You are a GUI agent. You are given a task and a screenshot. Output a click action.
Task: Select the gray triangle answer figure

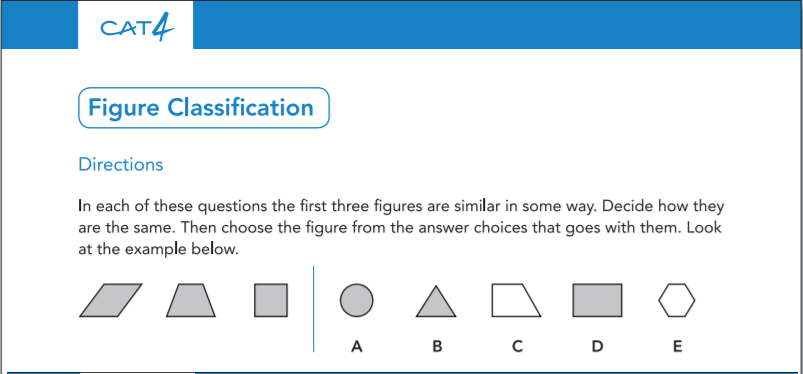pos(436,301)
